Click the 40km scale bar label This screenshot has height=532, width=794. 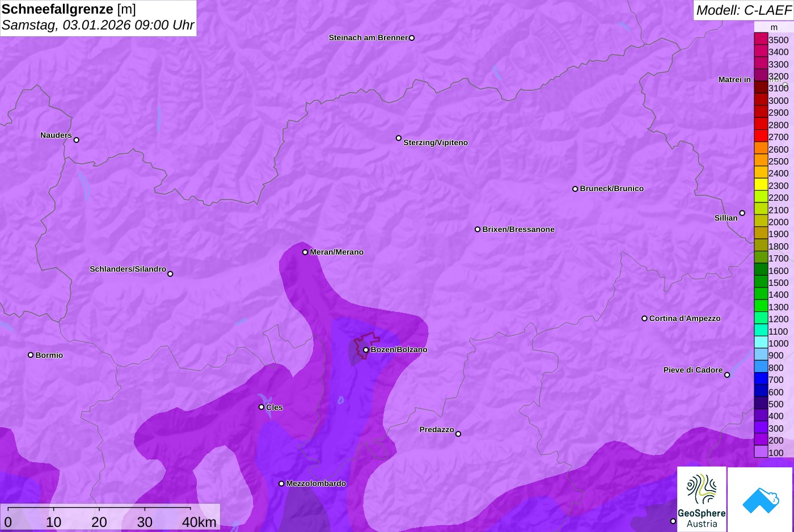pos(199,522)
